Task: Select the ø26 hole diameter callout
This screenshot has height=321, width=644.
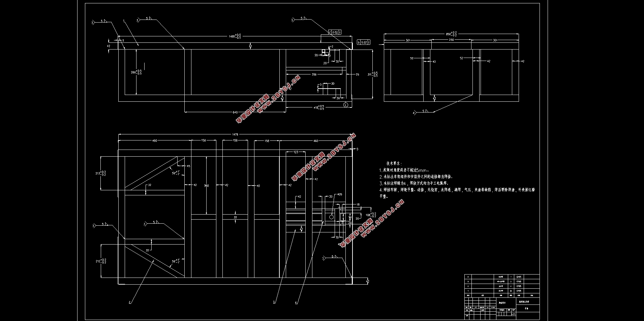Action: tap(339, 194)
